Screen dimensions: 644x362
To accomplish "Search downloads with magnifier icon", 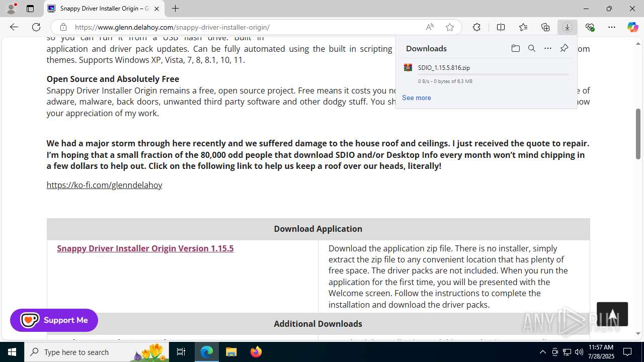I will [x=531, y=48].
